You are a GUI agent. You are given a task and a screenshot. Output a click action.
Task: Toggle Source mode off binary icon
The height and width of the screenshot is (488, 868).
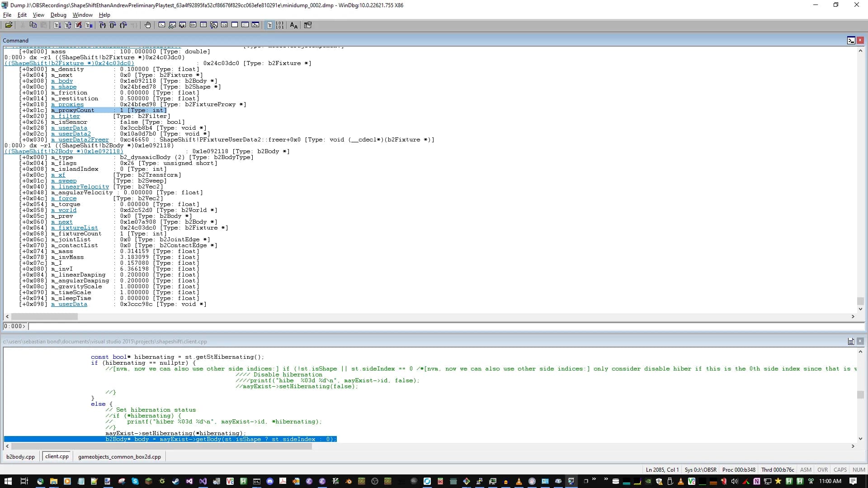tap(280, 25)
